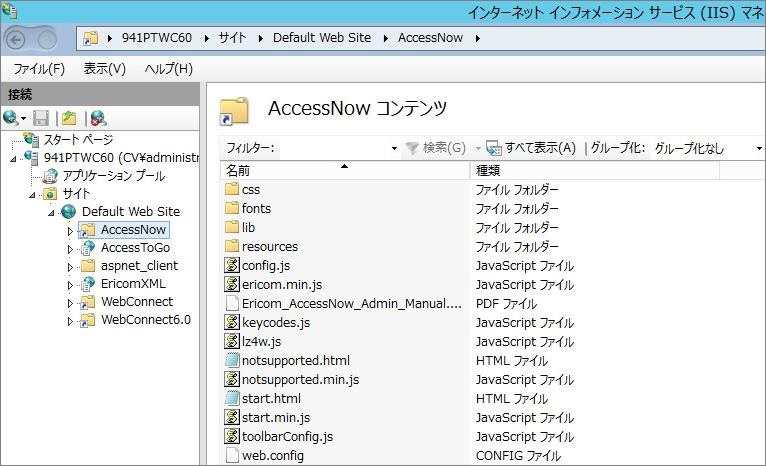Open the ファイル(F) menu
Image resolution: width=766 pixels, height=466 pixels.
click(x=38, y=69)
